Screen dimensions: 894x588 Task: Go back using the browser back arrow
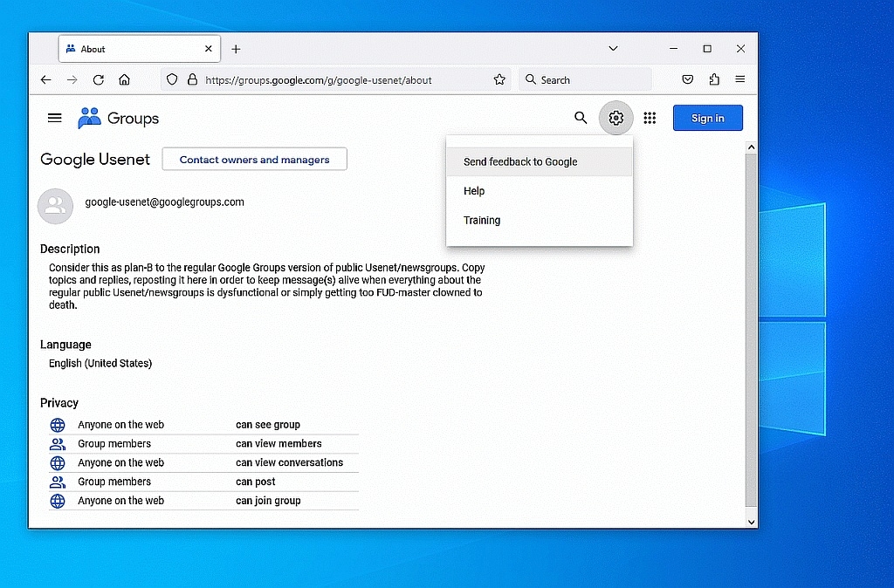click(45, 79)
